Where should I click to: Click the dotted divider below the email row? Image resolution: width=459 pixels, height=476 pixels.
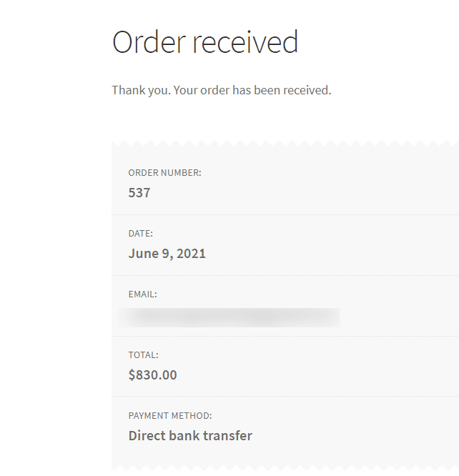click(x=285, y=336)
